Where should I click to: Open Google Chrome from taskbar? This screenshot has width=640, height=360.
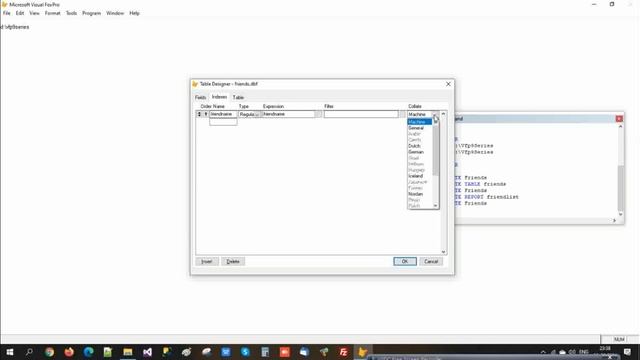[49, 352]
